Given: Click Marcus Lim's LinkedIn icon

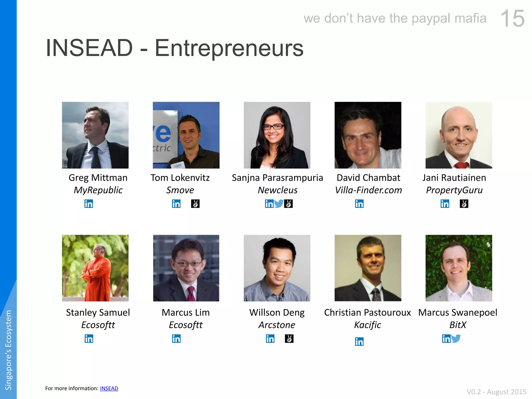Looking at the screenshot, I should (x=176, y=338).
